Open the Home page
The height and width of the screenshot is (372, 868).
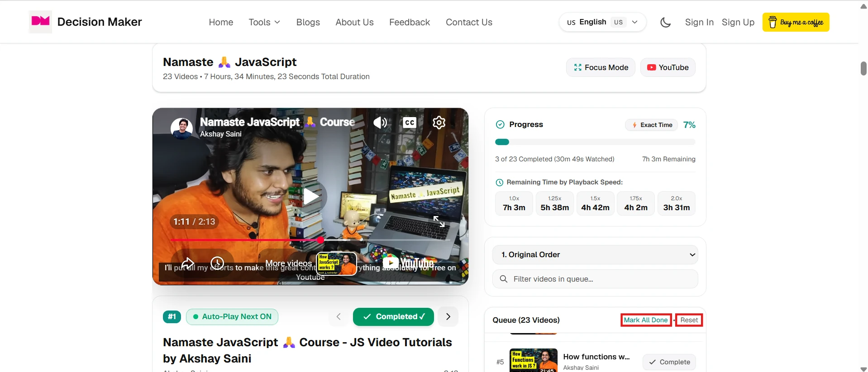click(x=221, y=22)
